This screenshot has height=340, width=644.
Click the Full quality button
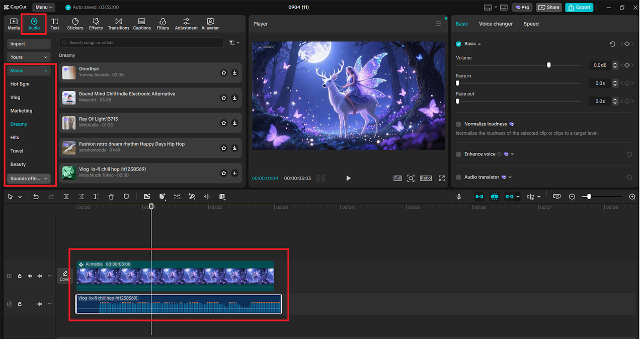point(397,178)
